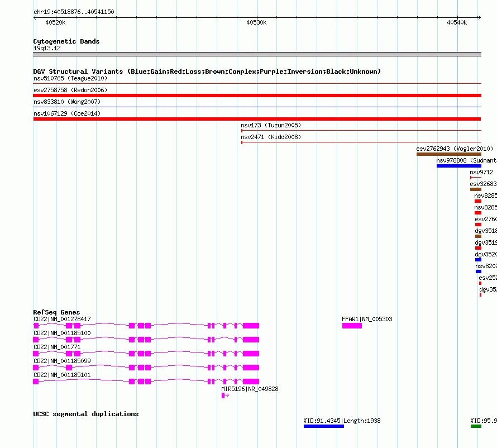The width and height of the screenshot is (497, 448).
Task: Click the right arrow at ruler end
Action: pyautogui.click(x=479, y=18)
